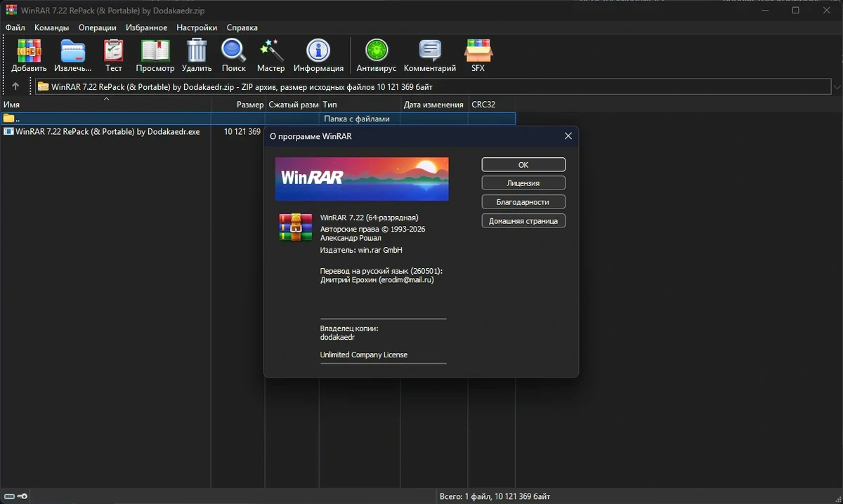Sort by Дата изменения column header
Image resolution: width=843 pixels, height=504 pixels.
pos(433,105)
